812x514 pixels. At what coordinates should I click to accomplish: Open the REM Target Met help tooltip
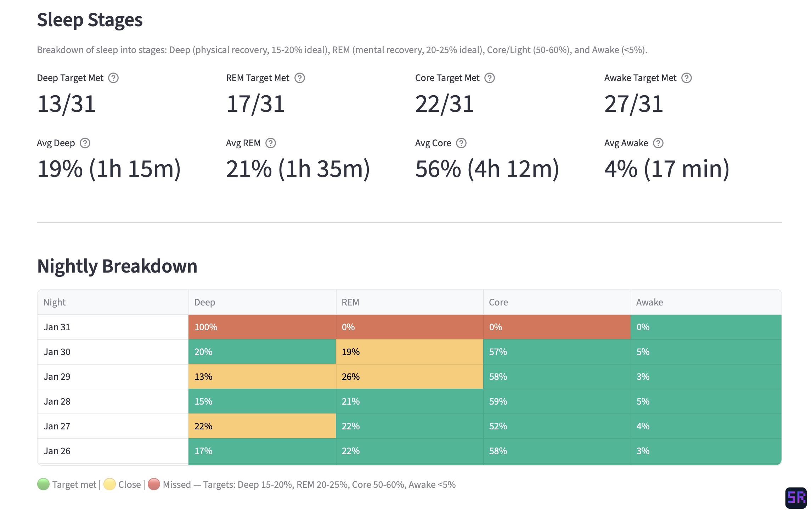point(300,78)
